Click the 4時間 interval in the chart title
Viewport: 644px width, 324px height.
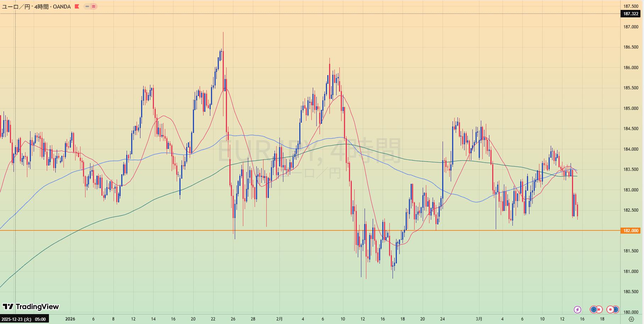pyautogui.click(x=41, y=7)
